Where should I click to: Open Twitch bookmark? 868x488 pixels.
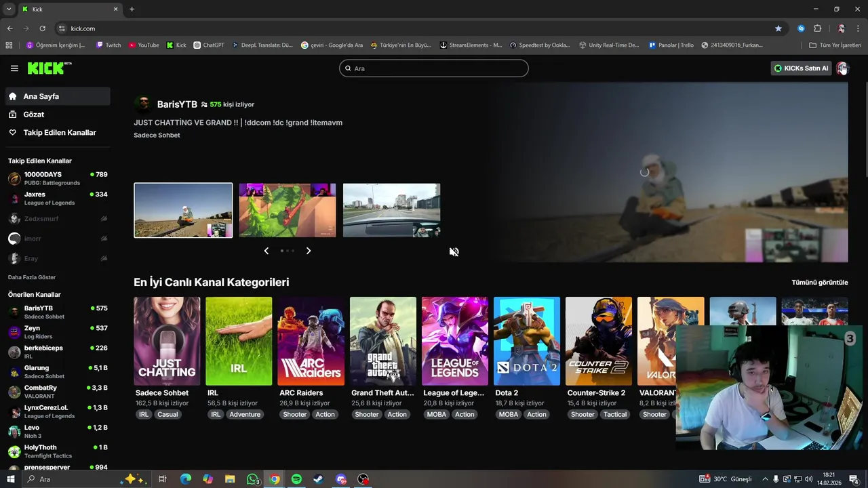pyautogui.click(x=108, y=45)
